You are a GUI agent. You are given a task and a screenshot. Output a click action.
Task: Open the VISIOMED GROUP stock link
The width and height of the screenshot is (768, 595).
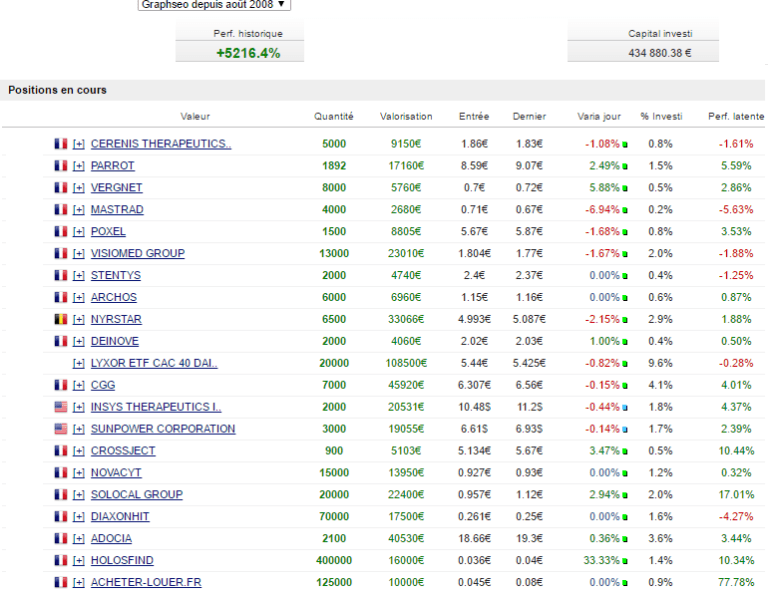coord(137,254)
